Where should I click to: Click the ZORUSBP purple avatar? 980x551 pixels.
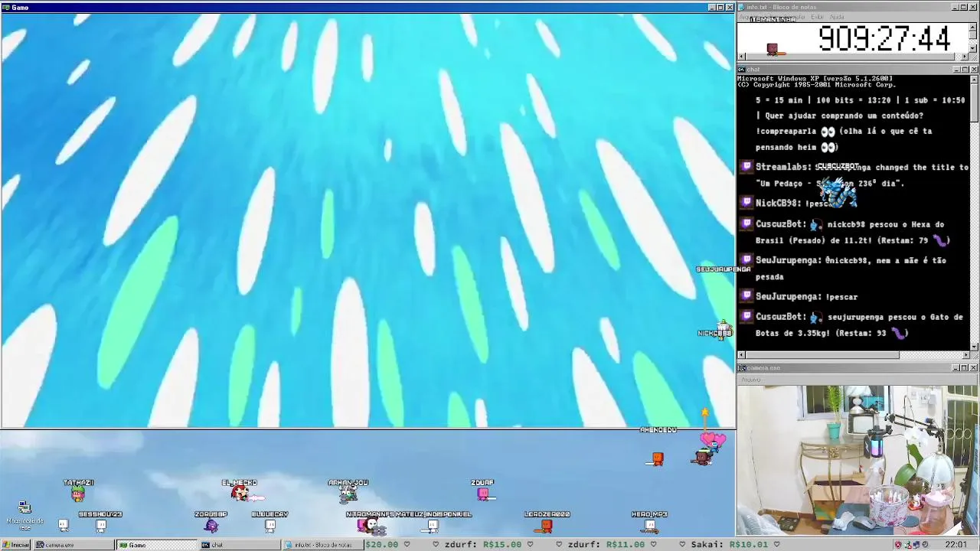pos(211,525)
